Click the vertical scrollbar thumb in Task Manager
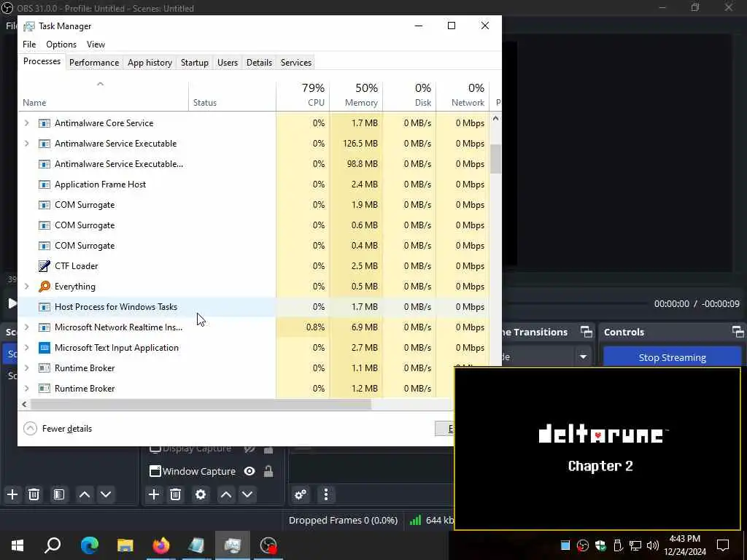 495,159
